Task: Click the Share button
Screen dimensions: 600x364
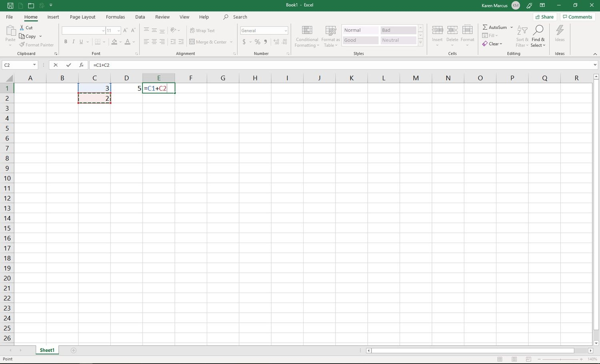Action: point(544,17)
